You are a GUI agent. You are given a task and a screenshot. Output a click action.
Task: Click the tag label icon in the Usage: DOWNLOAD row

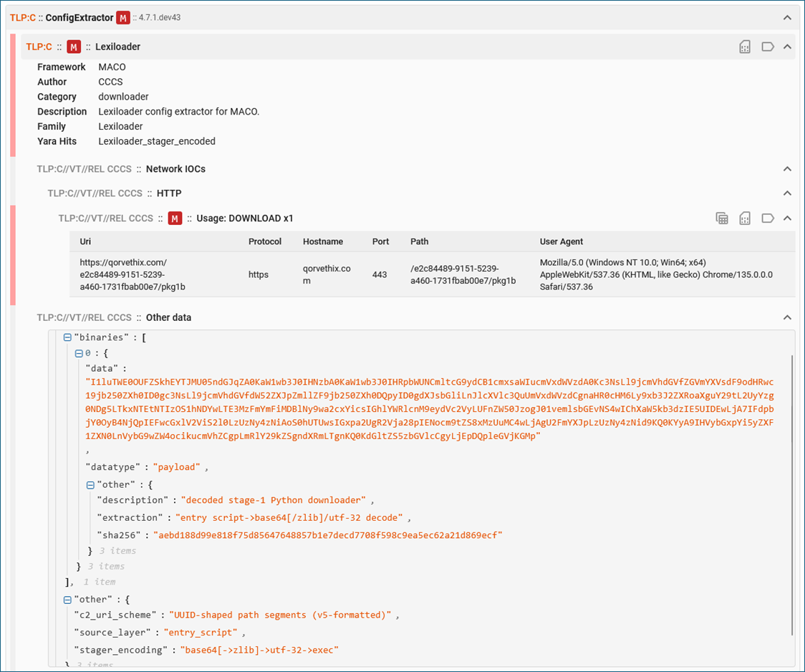click(768, 219)
